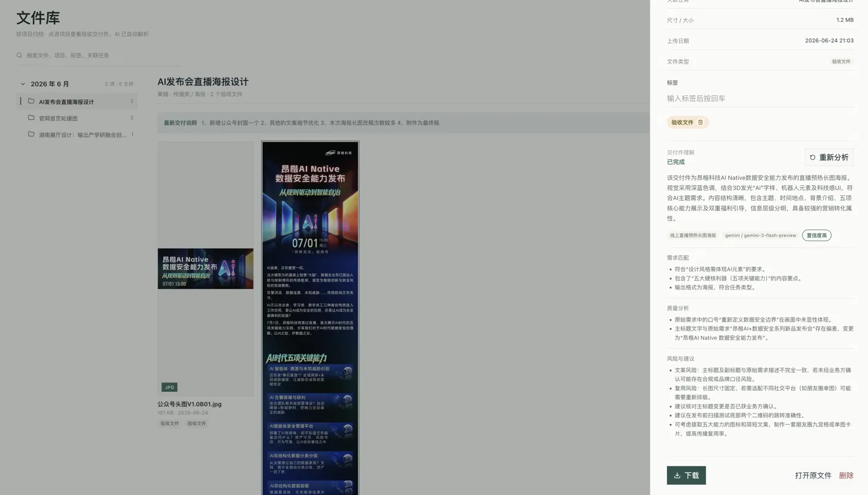This screenshot has height=495, width=868.
Task: Click the folder icon beside 官网首页轮播图
Action: click(x=31, y=118)
